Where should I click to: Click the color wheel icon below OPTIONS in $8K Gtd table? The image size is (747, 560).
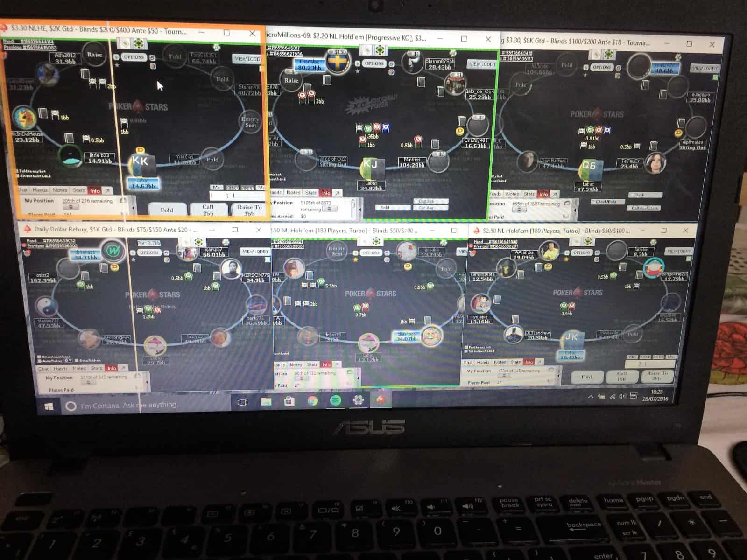tap(618, 75)
